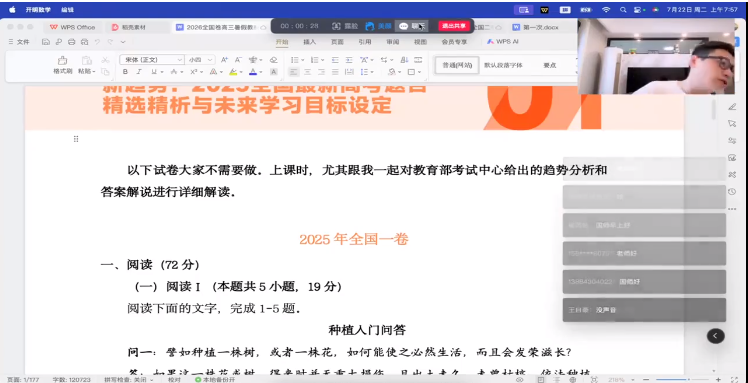
Task: Open the text highlight color picker
Action: pos(240,72)
